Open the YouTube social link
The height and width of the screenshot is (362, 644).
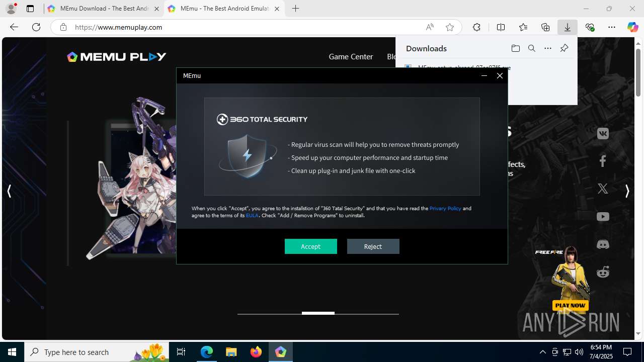(x=603, y=217)
